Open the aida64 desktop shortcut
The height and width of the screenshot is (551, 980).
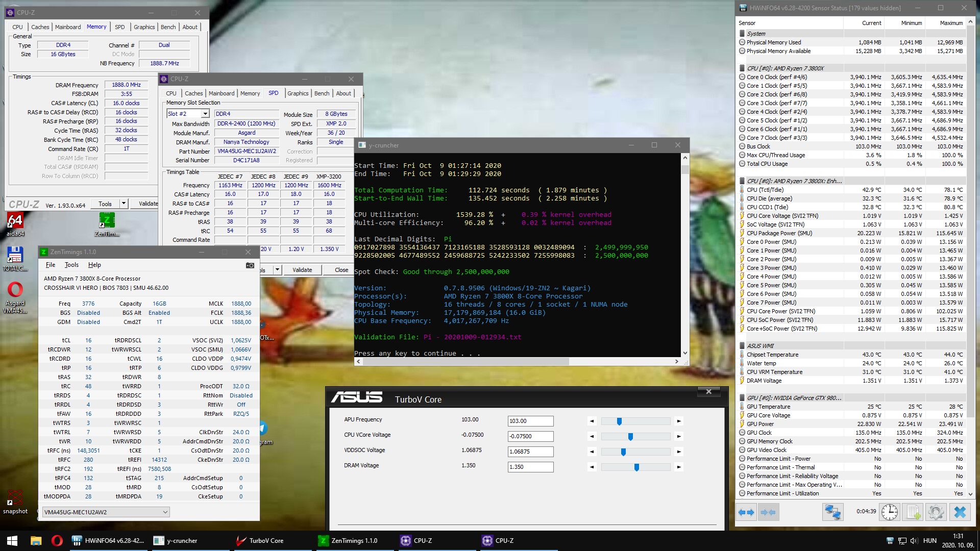(15, 225)
